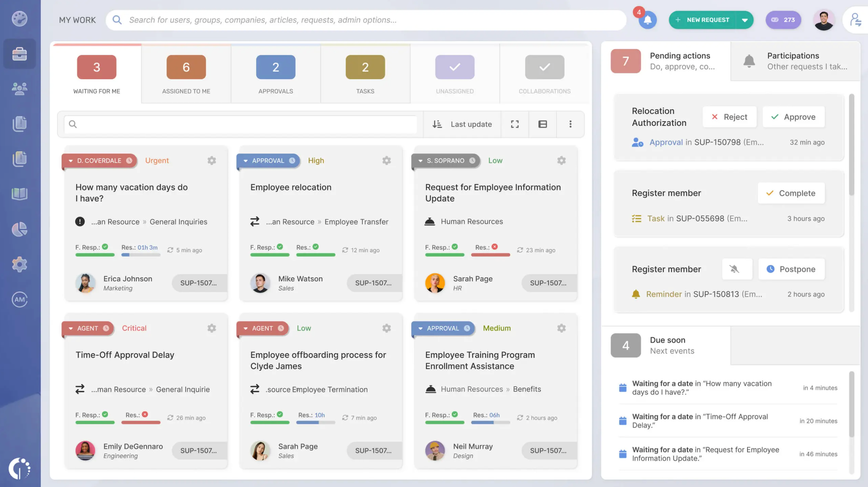Screen dimensions: 868x487
Task: Mute the Register member reminder bell
Action: 734,269
